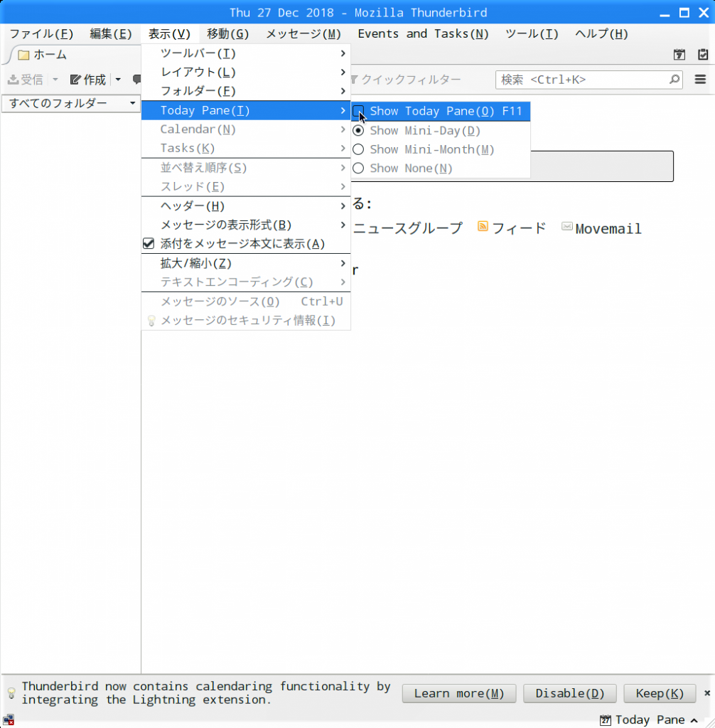Image resolution: width=715 pixels, height=728 pixels.
Task: Click the compose pencil icon
Action: [75, 80]
